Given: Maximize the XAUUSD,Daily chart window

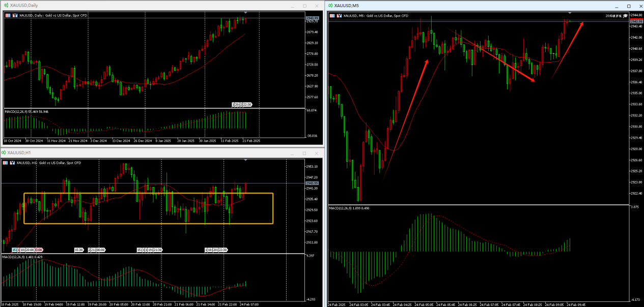Looking at the screenshot, I should click(304, 6).
